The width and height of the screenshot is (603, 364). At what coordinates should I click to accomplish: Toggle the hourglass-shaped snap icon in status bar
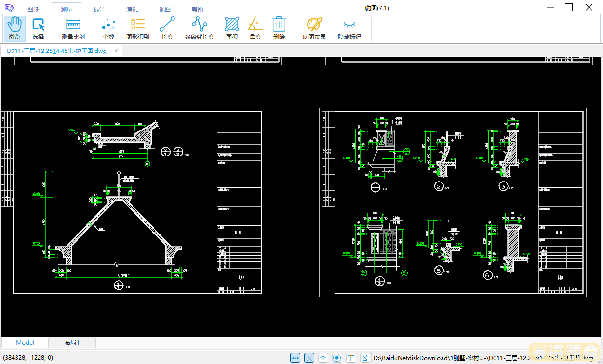(365, 358)
